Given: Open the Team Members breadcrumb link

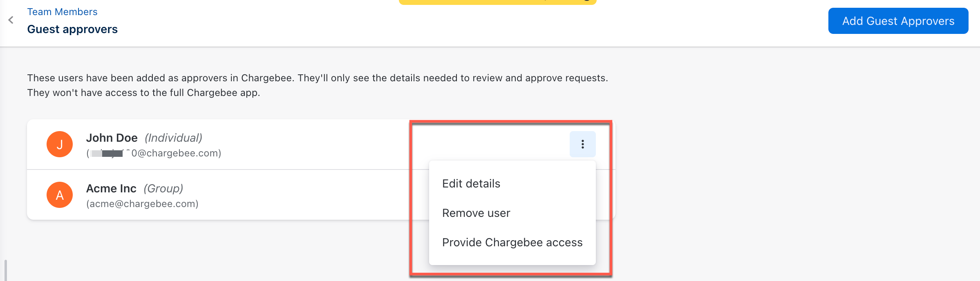Looking at the screenshot, I should click(x=62, y=12).
